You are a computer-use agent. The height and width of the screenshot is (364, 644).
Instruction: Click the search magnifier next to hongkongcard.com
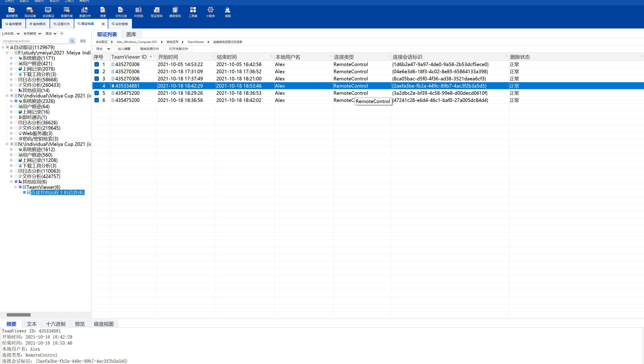(72, 41)
